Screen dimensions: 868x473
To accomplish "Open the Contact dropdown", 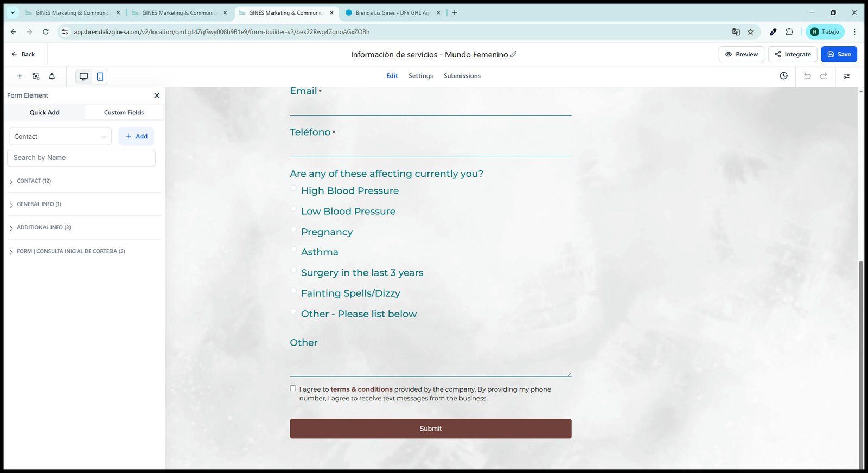I will click(x=60, y=137).
